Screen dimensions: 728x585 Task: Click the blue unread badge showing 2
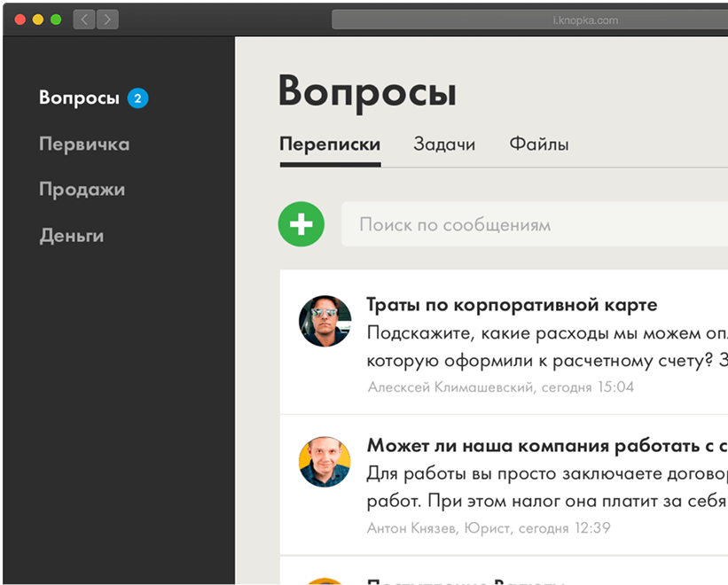click(x=137, y=97)
